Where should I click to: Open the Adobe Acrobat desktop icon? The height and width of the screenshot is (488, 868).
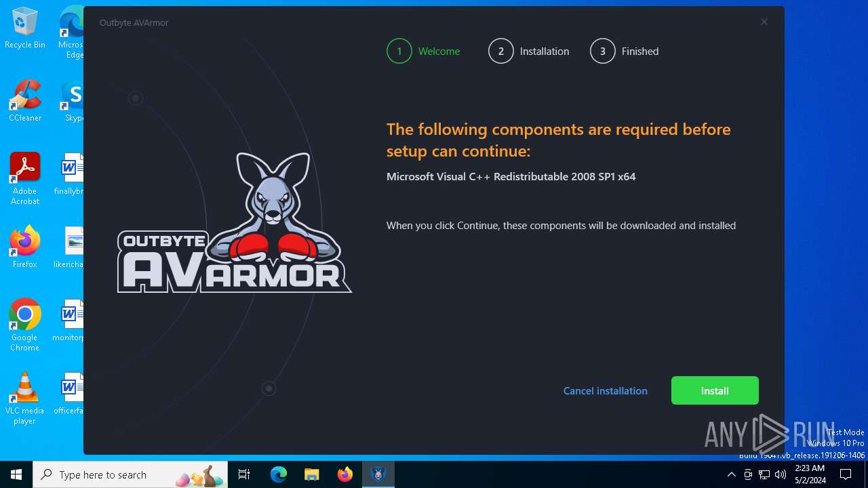pyautogui.click(x=25, y=179)
